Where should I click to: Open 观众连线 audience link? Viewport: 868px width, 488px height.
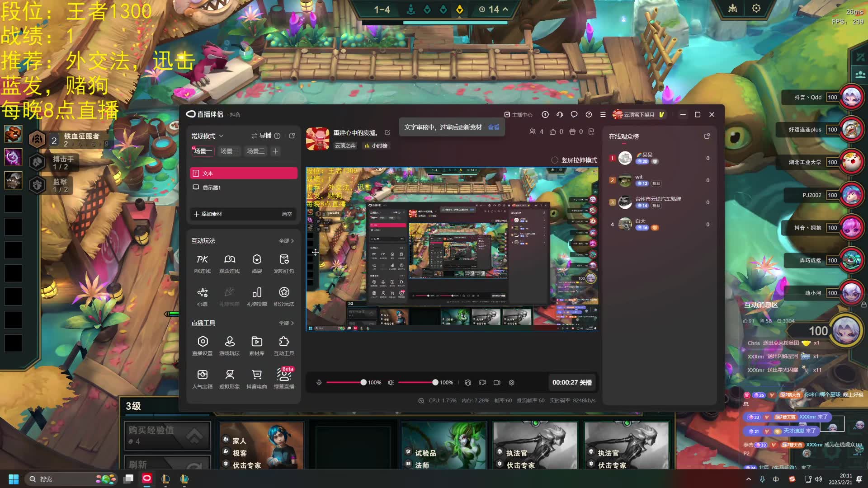(x=229, y=264)
